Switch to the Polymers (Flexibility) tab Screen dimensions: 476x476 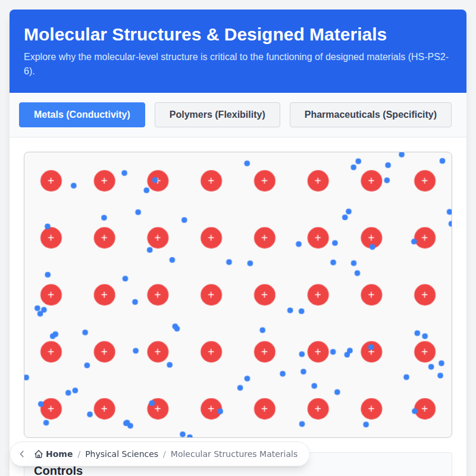[217, 114]
